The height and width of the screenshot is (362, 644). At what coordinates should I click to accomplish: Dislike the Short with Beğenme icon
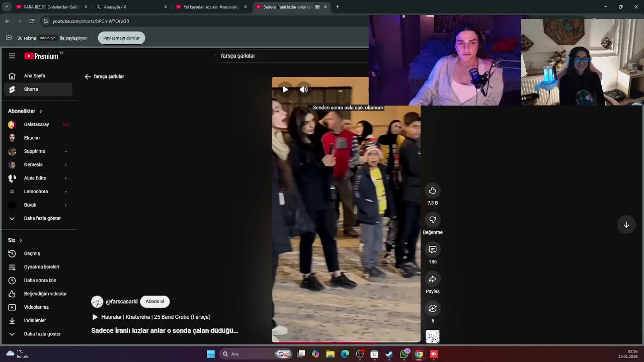[433, 220]
